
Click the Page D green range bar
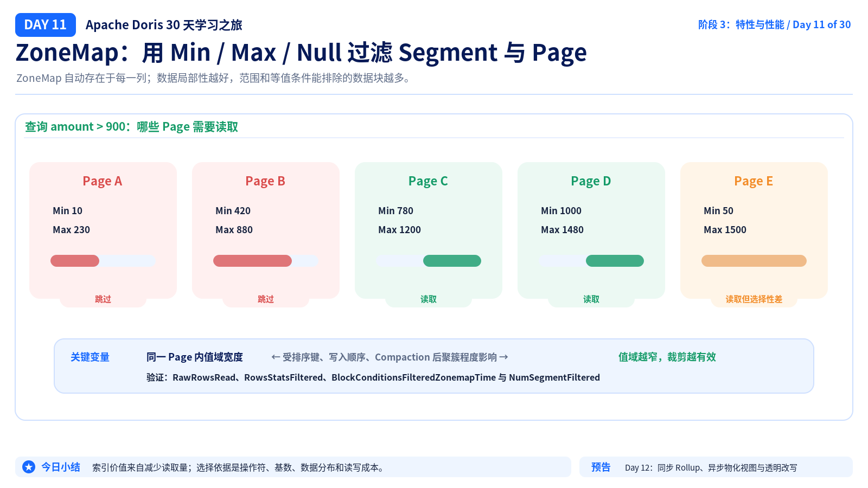[x=615, y=261]
